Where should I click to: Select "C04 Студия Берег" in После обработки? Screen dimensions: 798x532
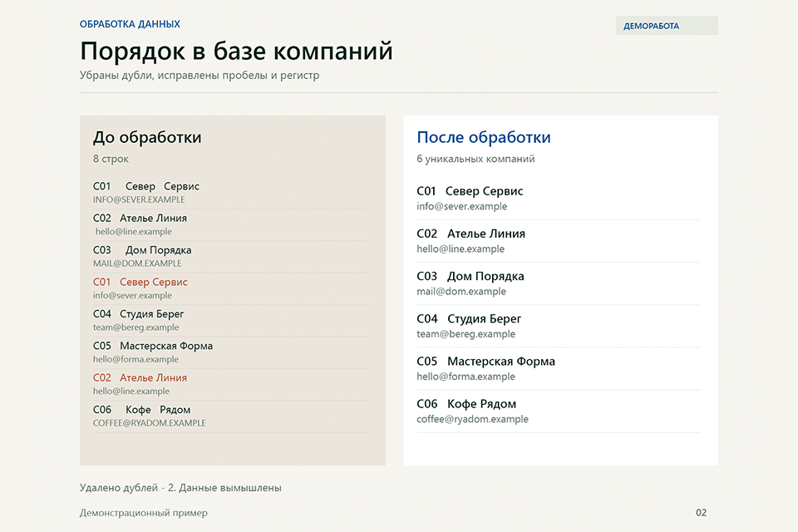(x=469, y=318)
